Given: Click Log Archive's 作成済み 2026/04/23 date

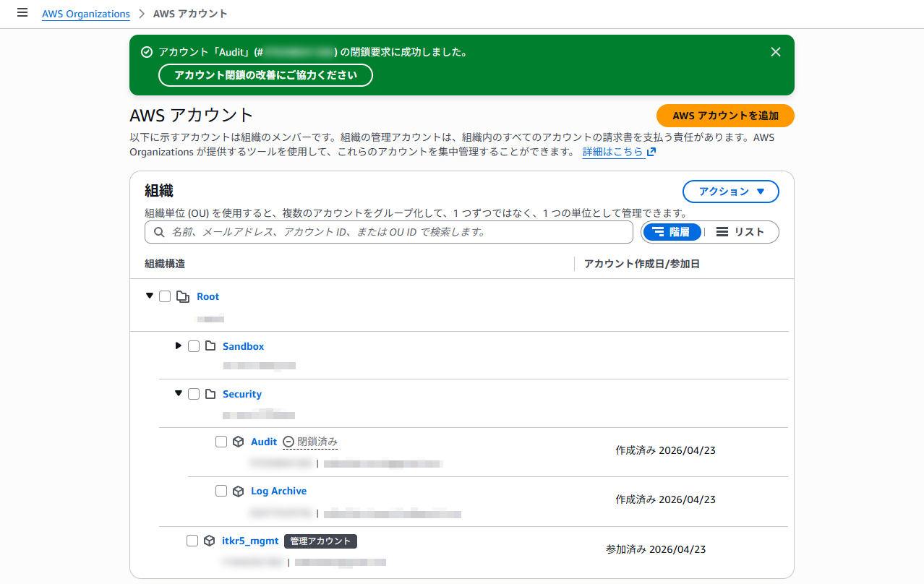Looking at the screenshot, I should [x=666, y=499].
